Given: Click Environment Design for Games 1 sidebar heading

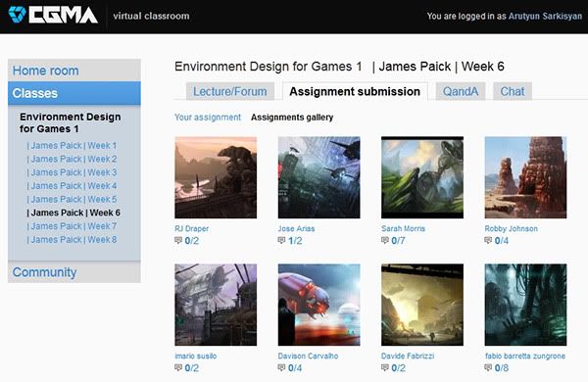Looking at the screenshot, I should coord(71,122).
